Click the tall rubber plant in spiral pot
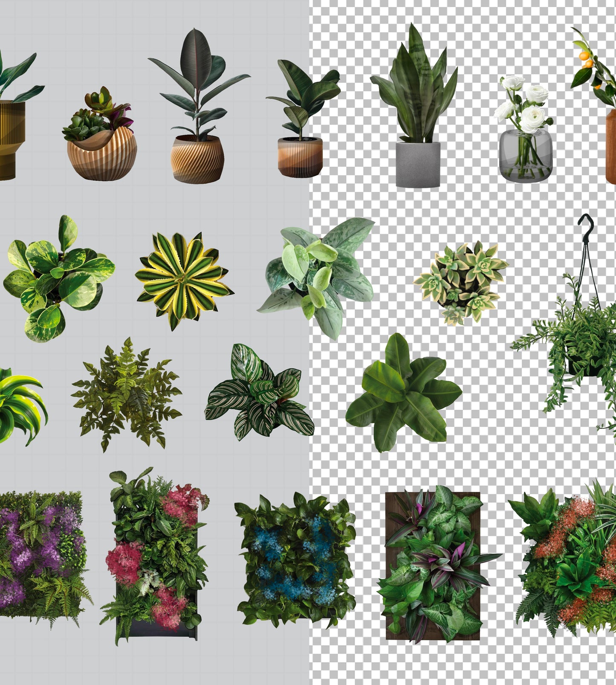 (x=198, y=106)
